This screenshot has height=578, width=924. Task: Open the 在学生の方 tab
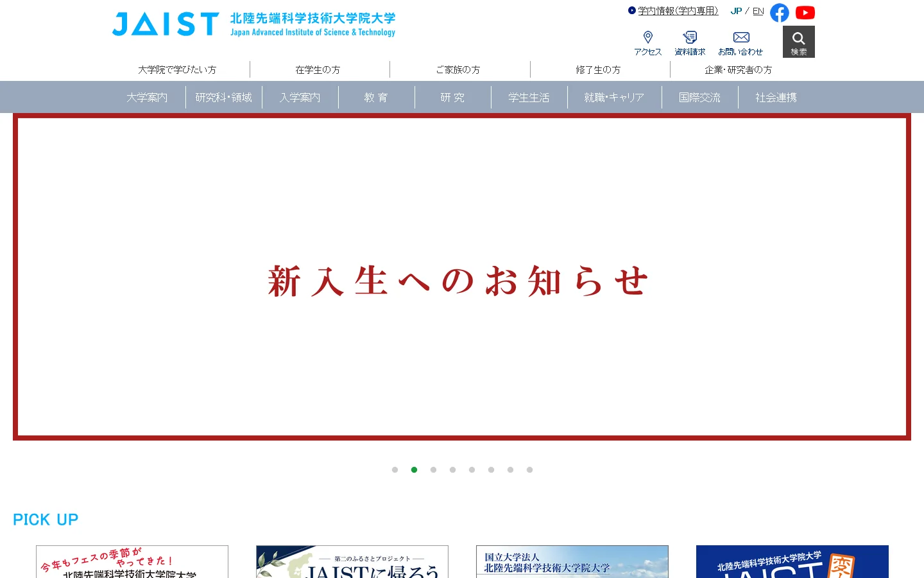(318, 69)
